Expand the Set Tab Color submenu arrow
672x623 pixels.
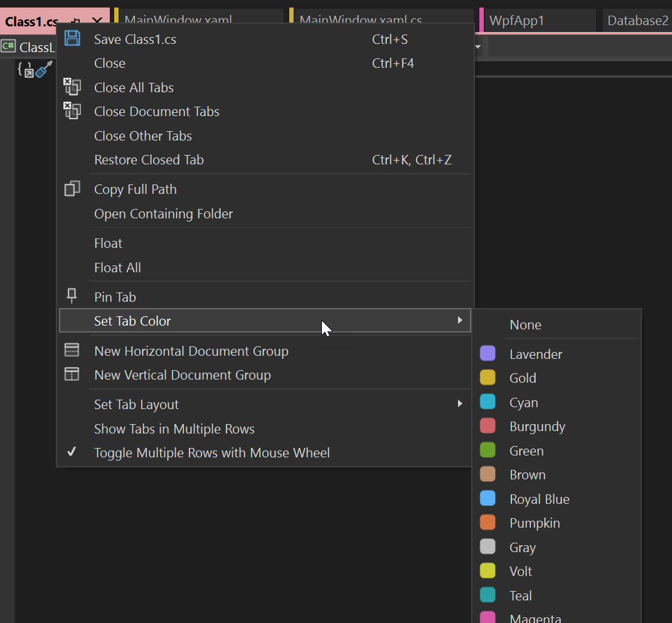460,321
